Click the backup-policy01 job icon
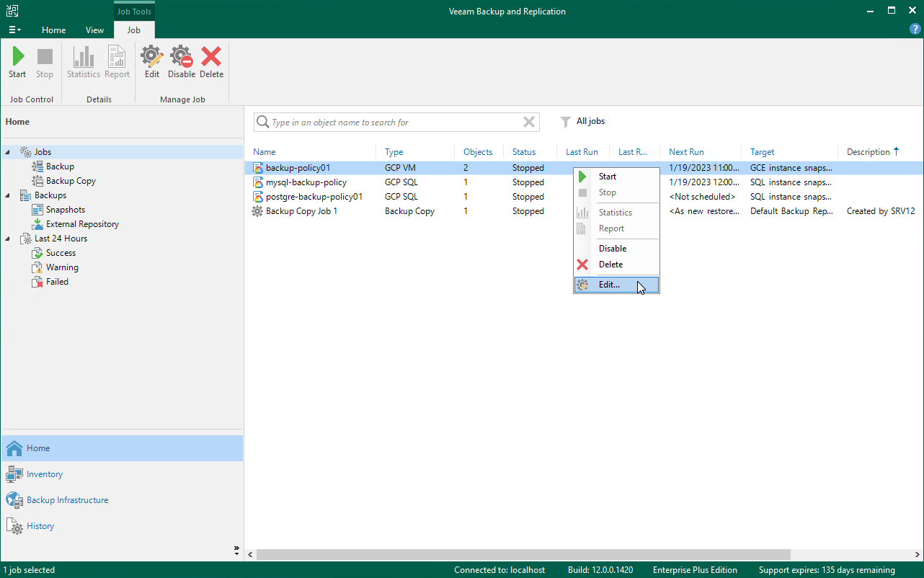The image size is (924, 578). [257, 168]
